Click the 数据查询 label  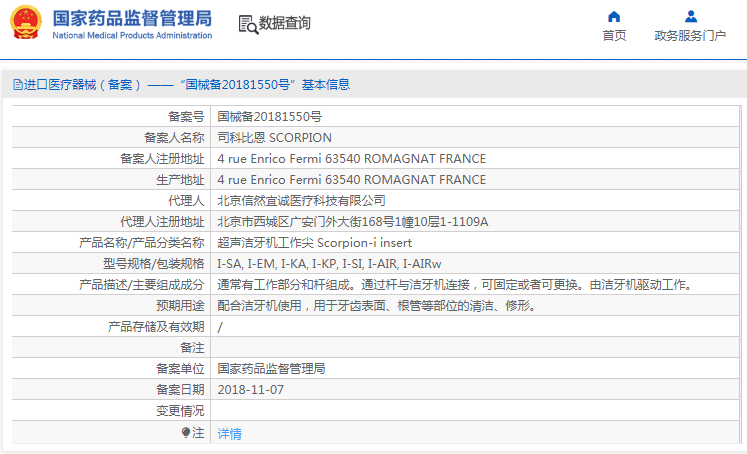(x=284, y=22)
